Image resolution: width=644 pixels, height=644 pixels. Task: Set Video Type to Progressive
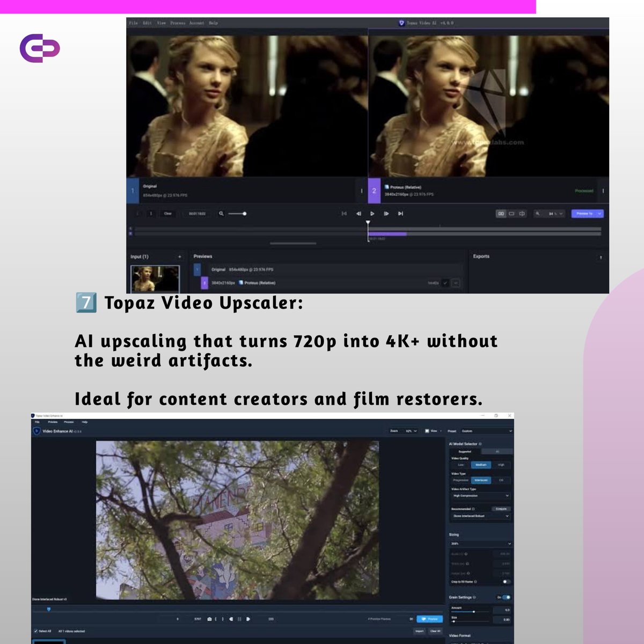[x=460, y=480]
